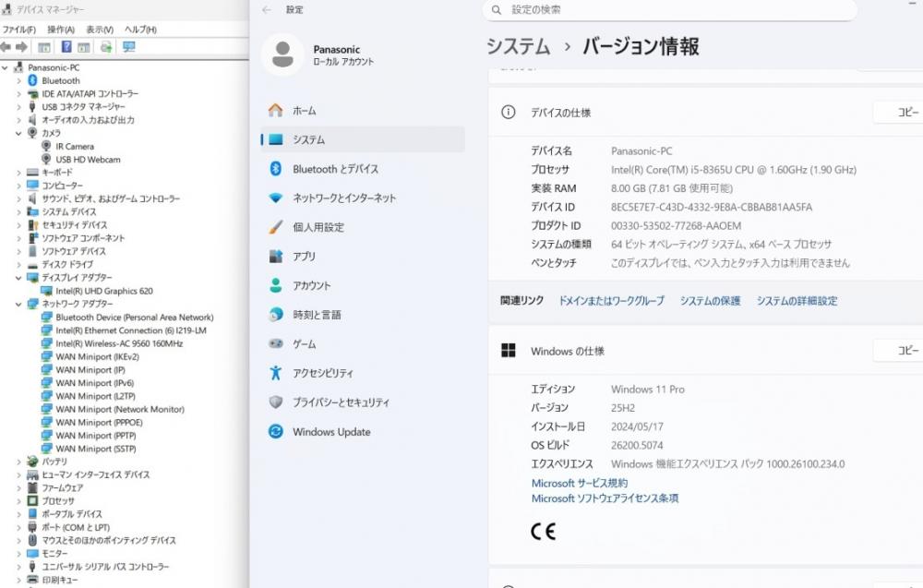Open アクセシビリティ settings page
Image resolution: width=923 pixels, height=588 pixels.
tap(363, 373)
